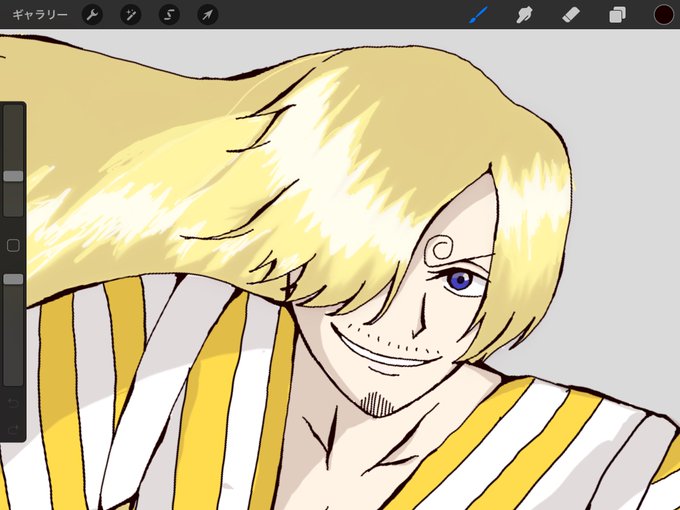
Task: Open the active color swatch picker
Action: pos(664,15)
